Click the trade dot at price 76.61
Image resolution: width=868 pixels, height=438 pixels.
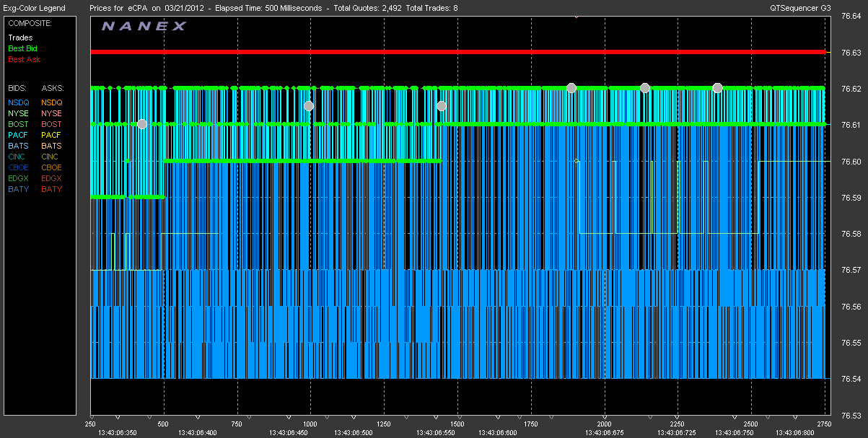(142, 124)
